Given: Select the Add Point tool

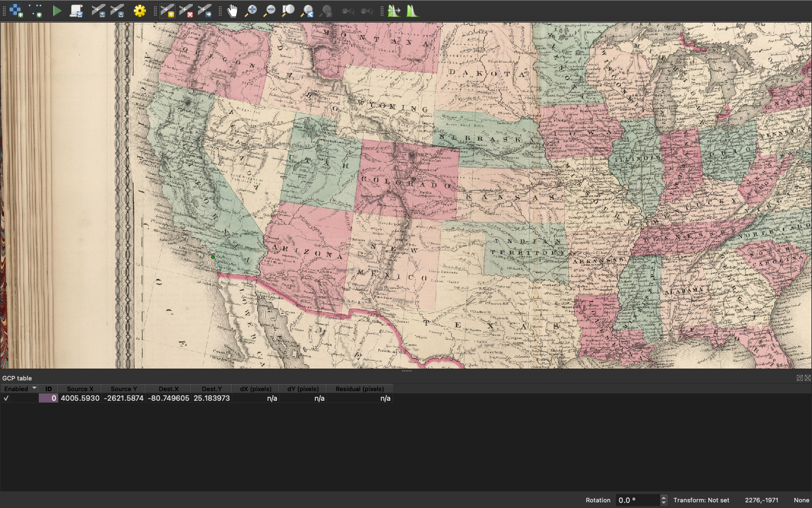Looking at the screenshot, I should pyautogui.click(x=167, y=11).
